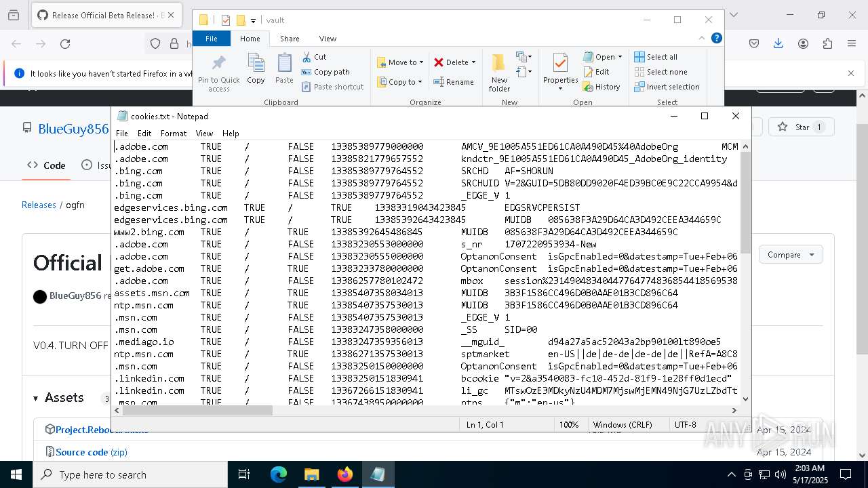Open Notepad Format menu
The image size is (868, 488).
click(174, 134)
